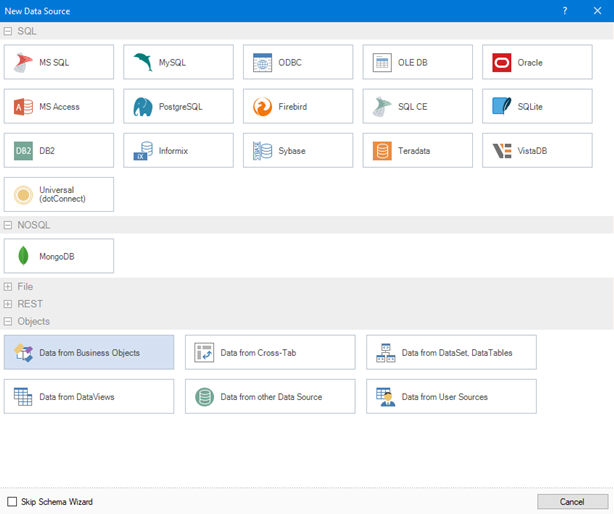614x514 pixels.
Task: Click the MongoDB label text
Action: pos(57,256)
